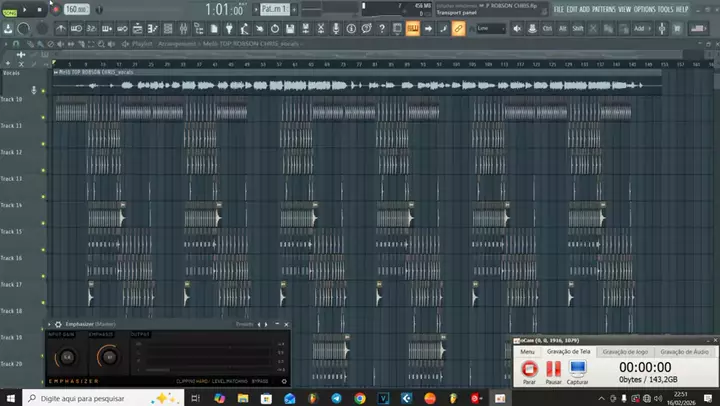Click the Pausar button in oCam
This screenshot has width=720, height=406.
[553, 372]
